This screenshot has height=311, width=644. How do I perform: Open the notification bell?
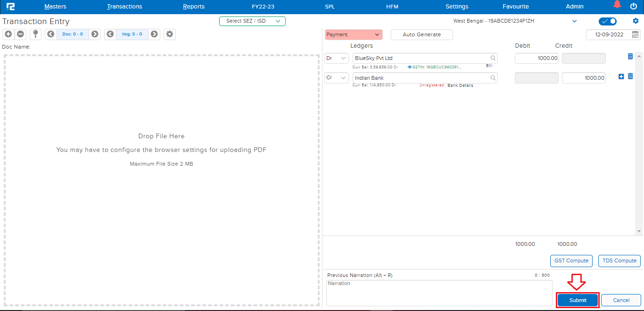[x=617, y=5]
